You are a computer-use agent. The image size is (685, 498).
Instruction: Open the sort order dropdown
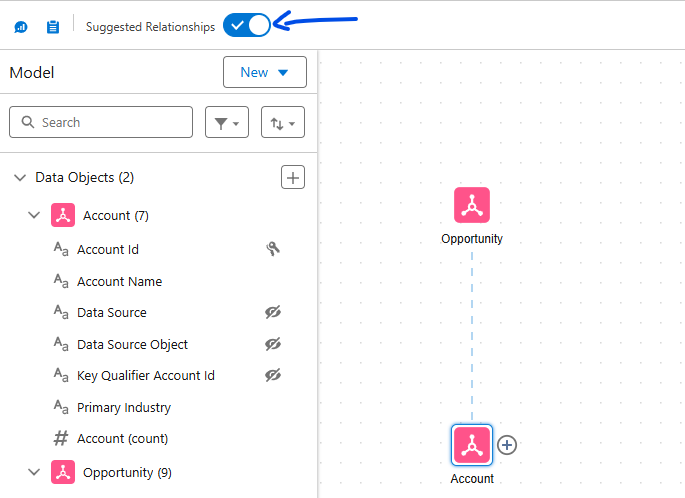[283, 123]
